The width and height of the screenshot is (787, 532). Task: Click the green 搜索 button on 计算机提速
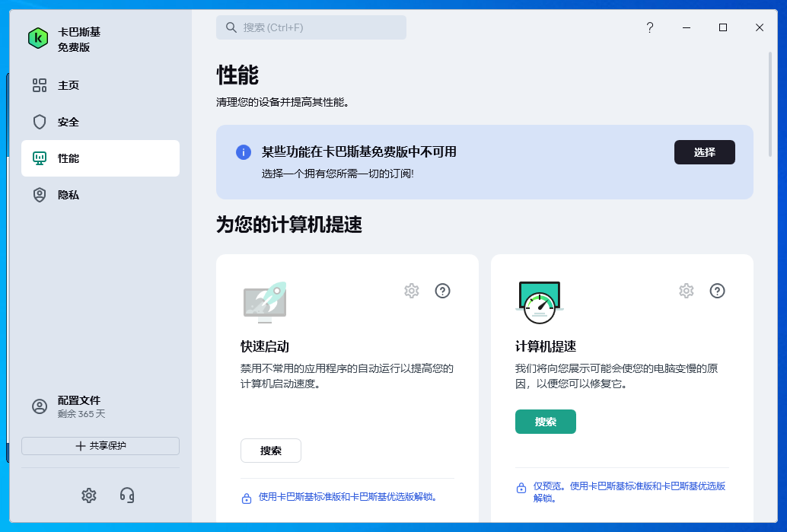pos(546,419)
